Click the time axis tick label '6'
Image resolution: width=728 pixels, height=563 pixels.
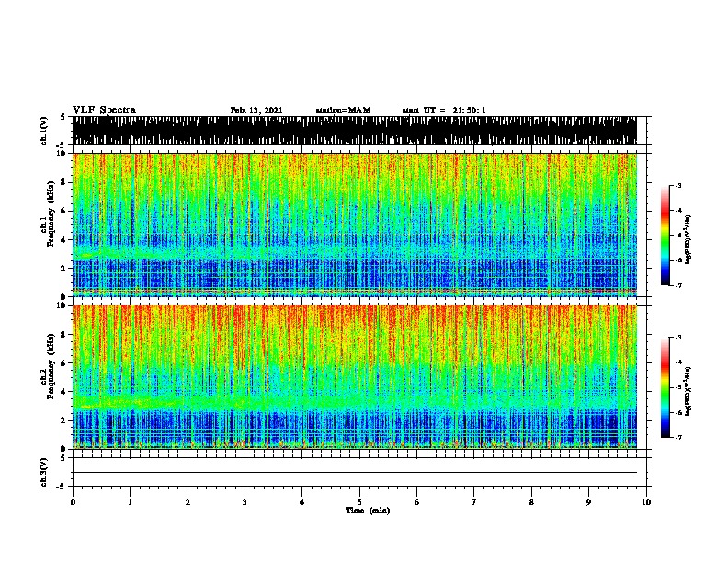coord(416,502)
